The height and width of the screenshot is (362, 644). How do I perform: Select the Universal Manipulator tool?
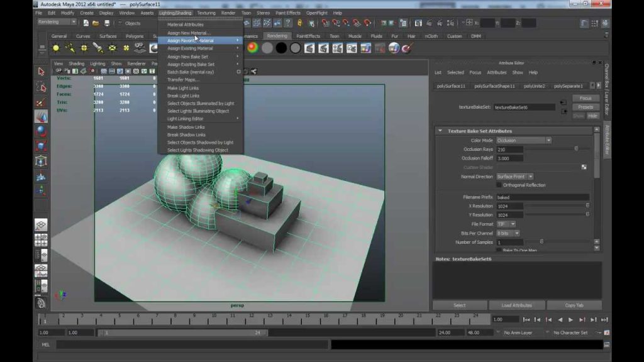click(x=41, y=161)
